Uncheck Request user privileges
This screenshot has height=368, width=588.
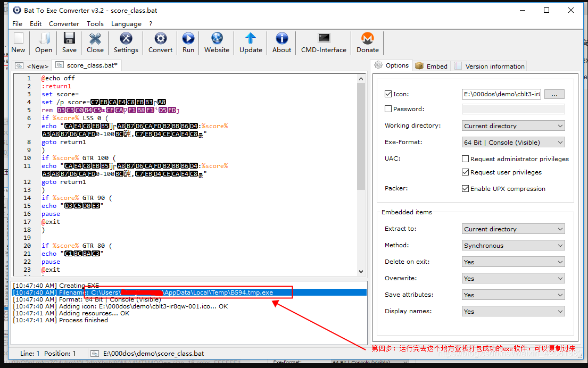pos(466,172)
